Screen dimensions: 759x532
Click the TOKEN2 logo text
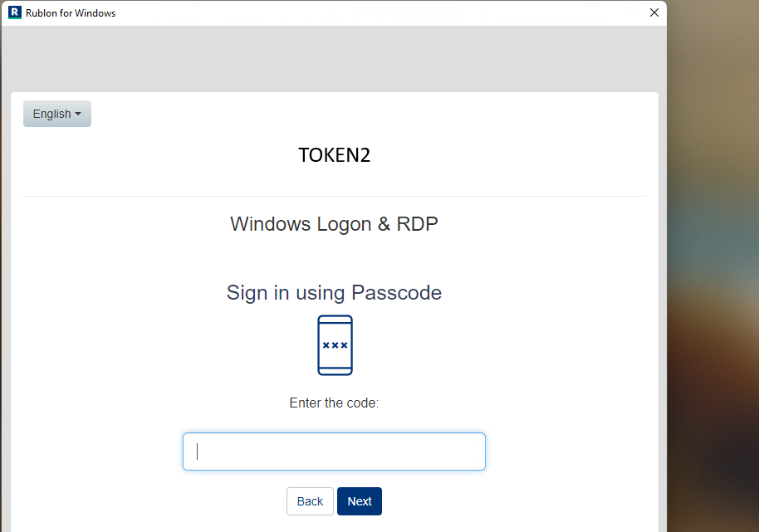pyautogui.click(x=334, y=155)
